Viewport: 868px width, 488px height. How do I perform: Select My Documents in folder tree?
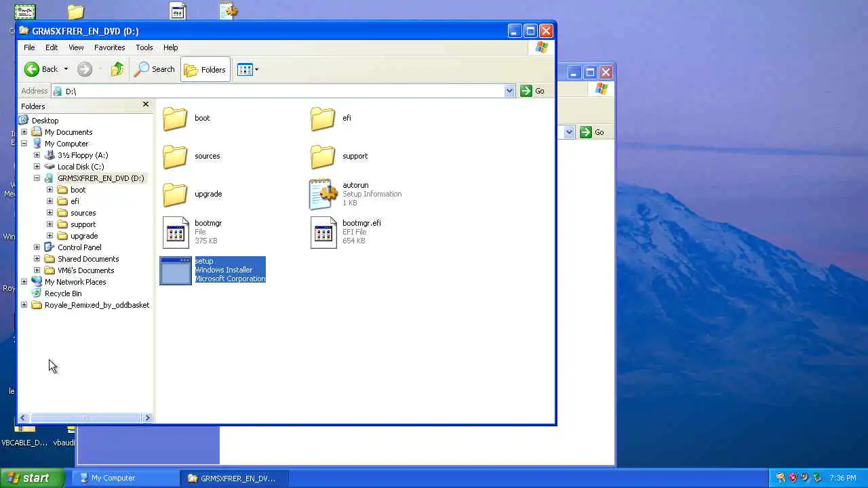pyautogui.click(x=68, y=132)
